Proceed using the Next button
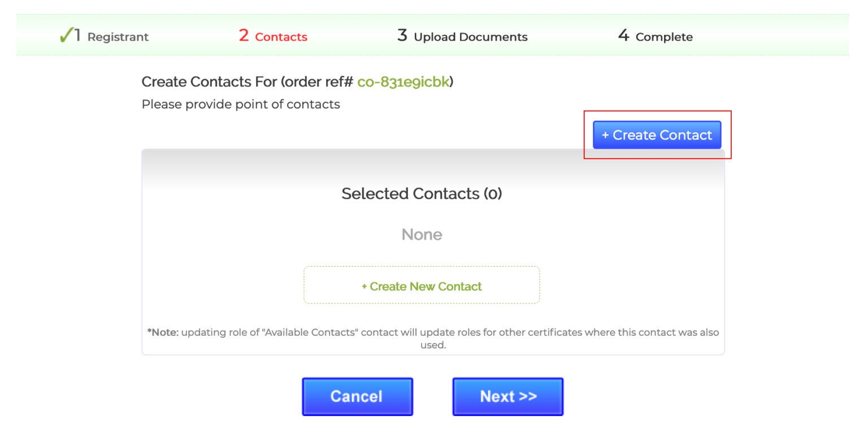This screenshot has width=868, height=434. [x=507, y=396]
